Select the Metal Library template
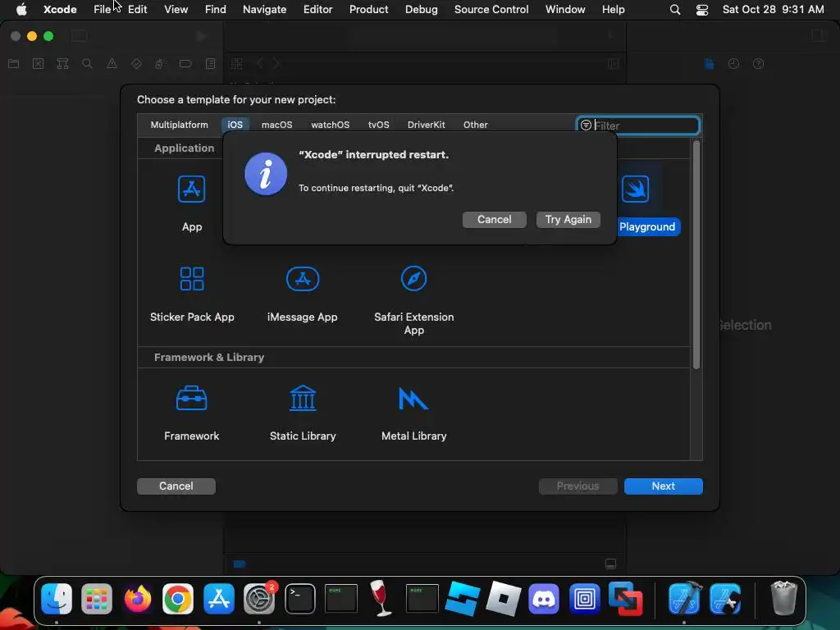 (x=413, y=398)
